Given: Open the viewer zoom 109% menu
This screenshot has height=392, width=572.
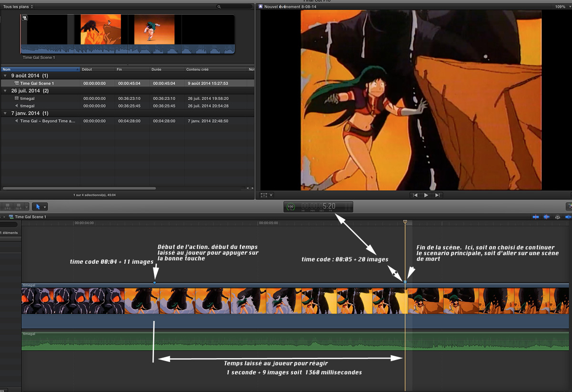Looking at the screenshot, I should 560,7.
